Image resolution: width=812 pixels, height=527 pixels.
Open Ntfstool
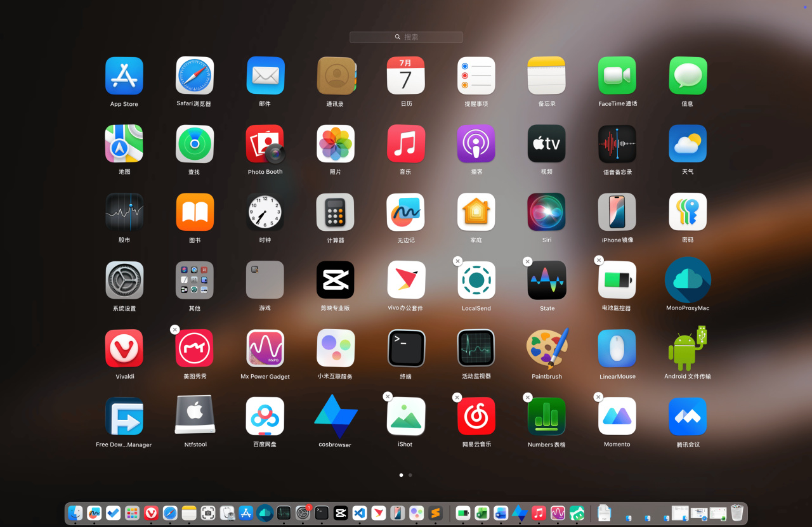coord(195,416)
